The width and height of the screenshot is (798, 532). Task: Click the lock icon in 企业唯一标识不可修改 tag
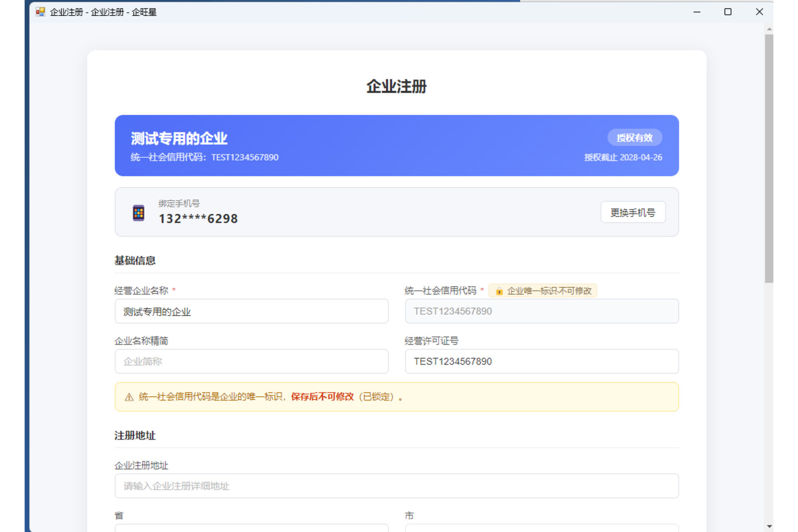499,291
